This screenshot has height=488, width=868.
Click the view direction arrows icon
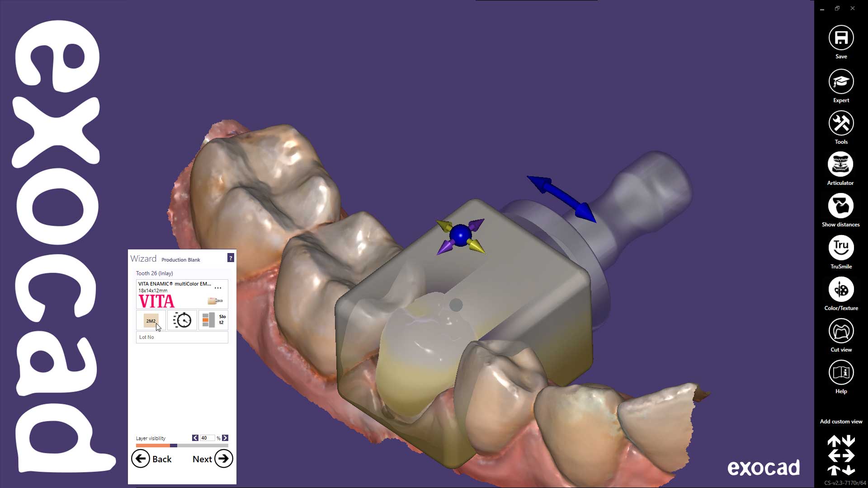tap(841, 455)
